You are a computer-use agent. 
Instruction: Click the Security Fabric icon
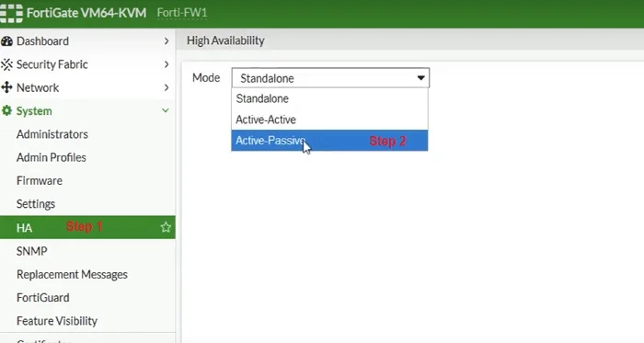(x=6, y=64)
